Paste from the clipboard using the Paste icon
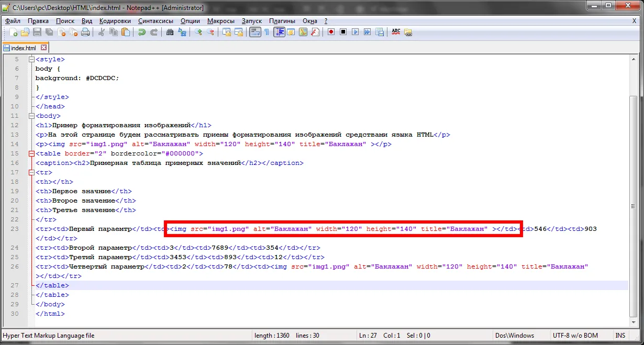The height and width of the screenshot is (345, 644). [x=126, y=32]
